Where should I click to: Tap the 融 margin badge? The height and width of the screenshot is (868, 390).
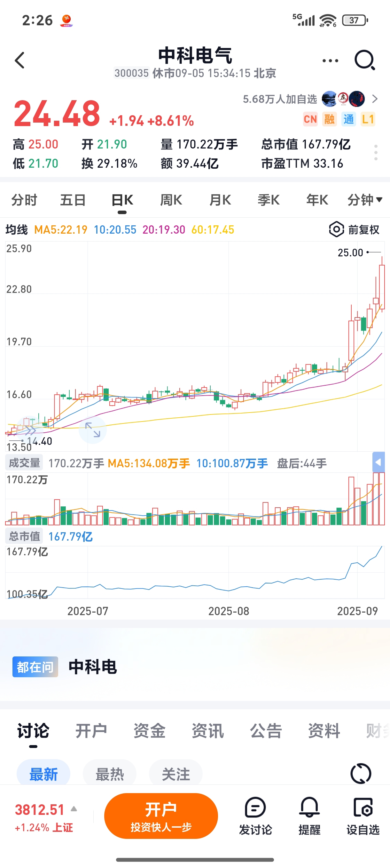click(330, 119)
